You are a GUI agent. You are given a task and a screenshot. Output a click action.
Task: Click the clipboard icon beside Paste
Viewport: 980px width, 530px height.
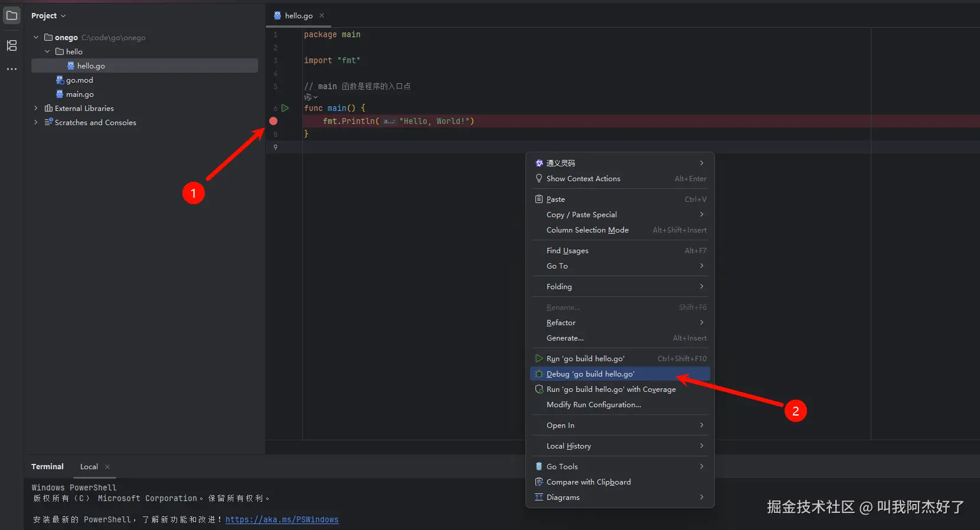point(539,199)
